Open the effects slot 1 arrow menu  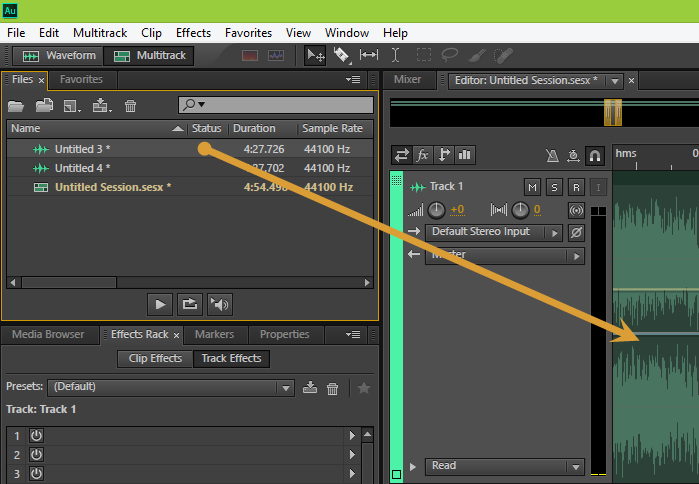(x=352, y=435)
